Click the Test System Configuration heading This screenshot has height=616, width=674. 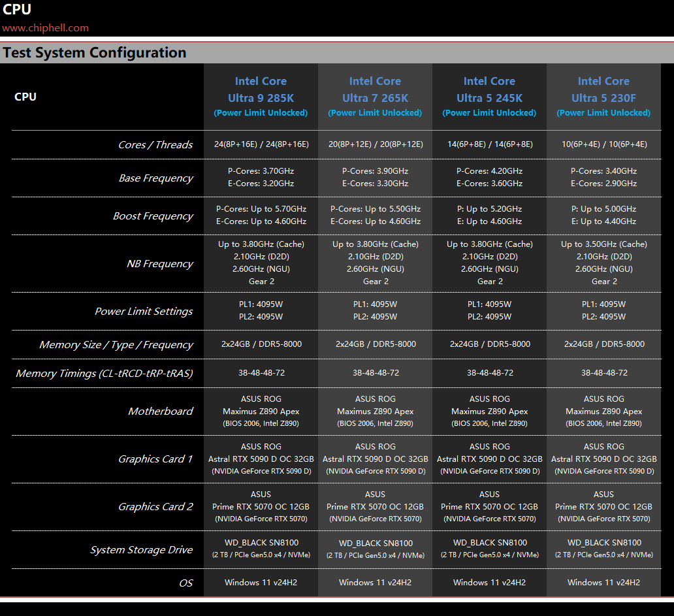pyautogui.click(x=95, y=52)
